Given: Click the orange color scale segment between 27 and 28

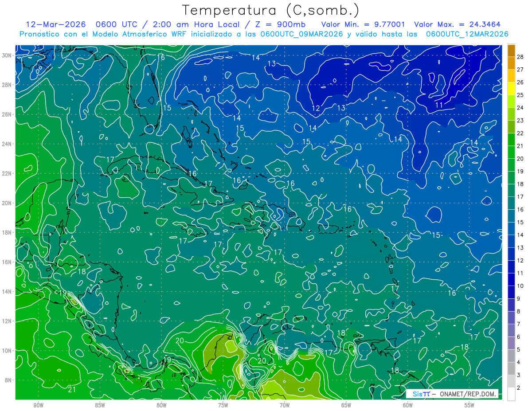Looking at the screenshot, I should point(511,63).
